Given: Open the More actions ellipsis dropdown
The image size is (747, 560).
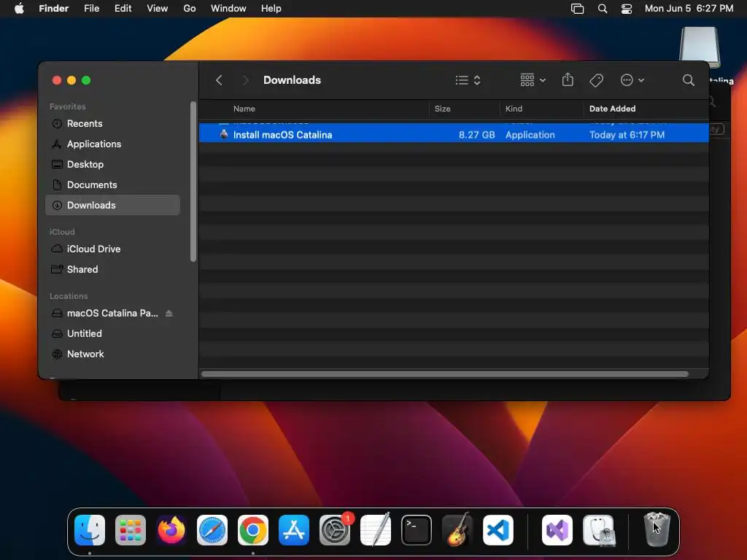Looking at the screenshot, I should (x=632, y=80).
